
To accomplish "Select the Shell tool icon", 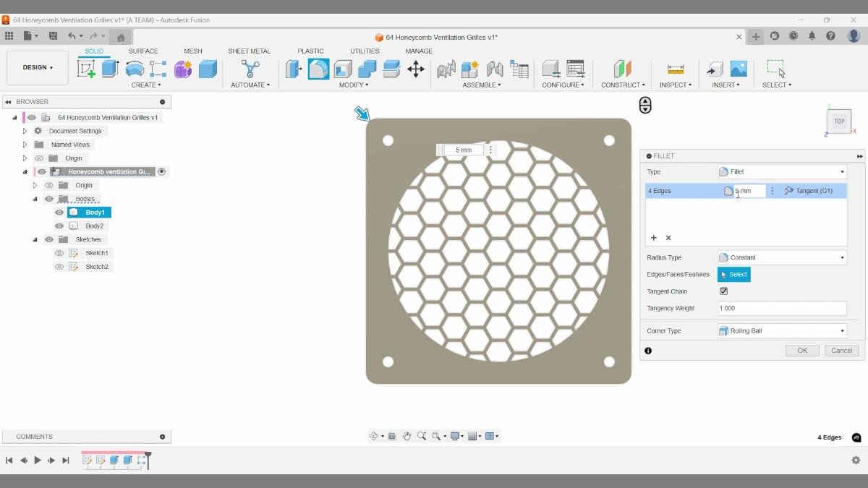I will click(343, 69).
